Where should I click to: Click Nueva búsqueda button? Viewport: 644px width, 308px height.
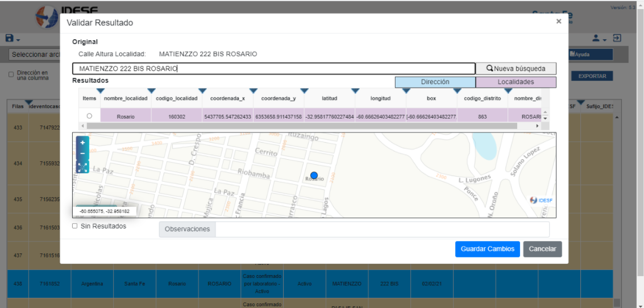516,69
